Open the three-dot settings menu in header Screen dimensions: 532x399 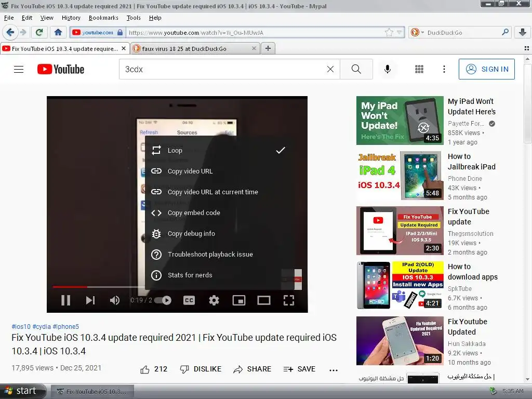pos(444,69)
